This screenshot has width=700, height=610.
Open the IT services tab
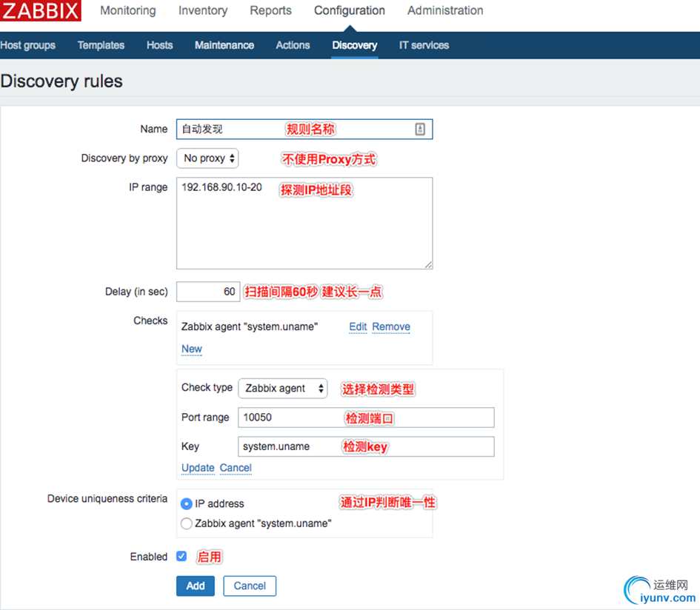(424, 45)
